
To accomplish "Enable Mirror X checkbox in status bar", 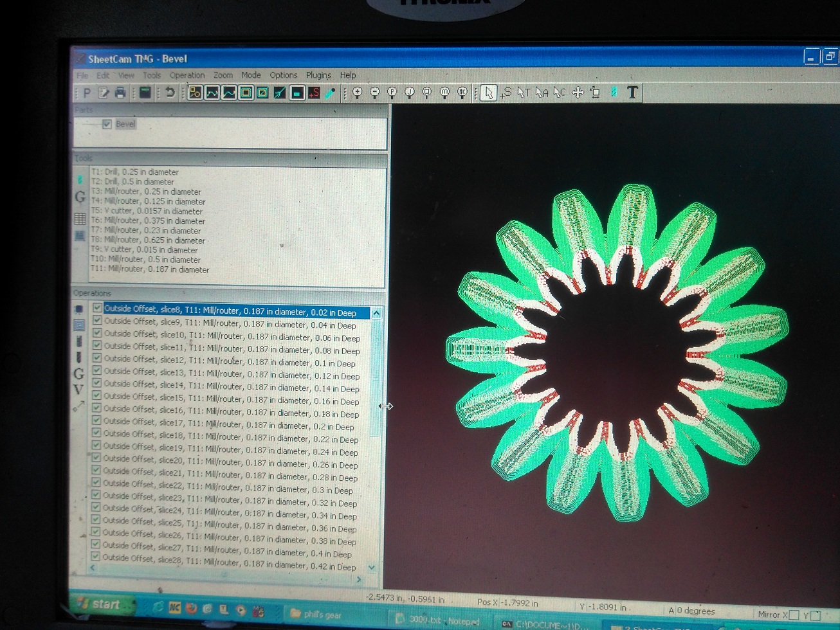I will coord(794,615).
